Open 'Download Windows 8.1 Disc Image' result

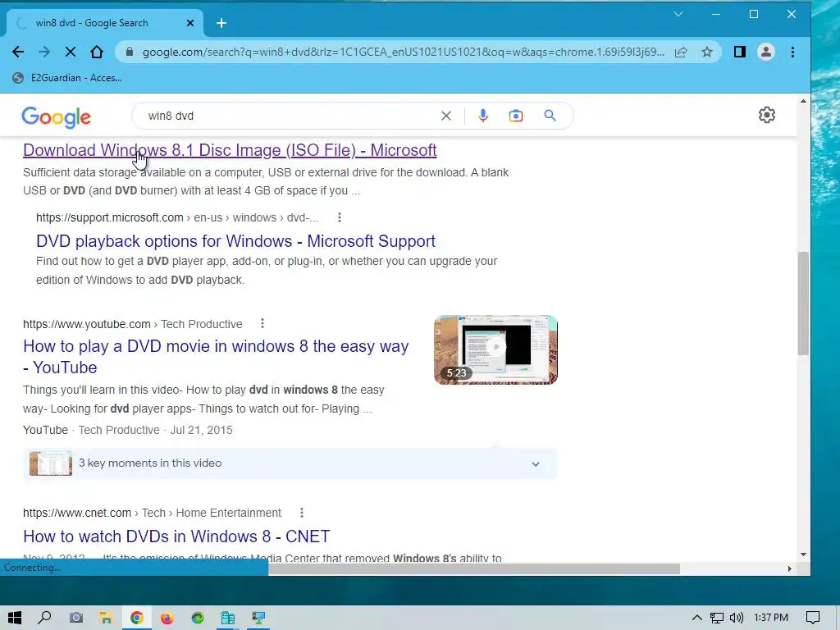tap(230, 150)
